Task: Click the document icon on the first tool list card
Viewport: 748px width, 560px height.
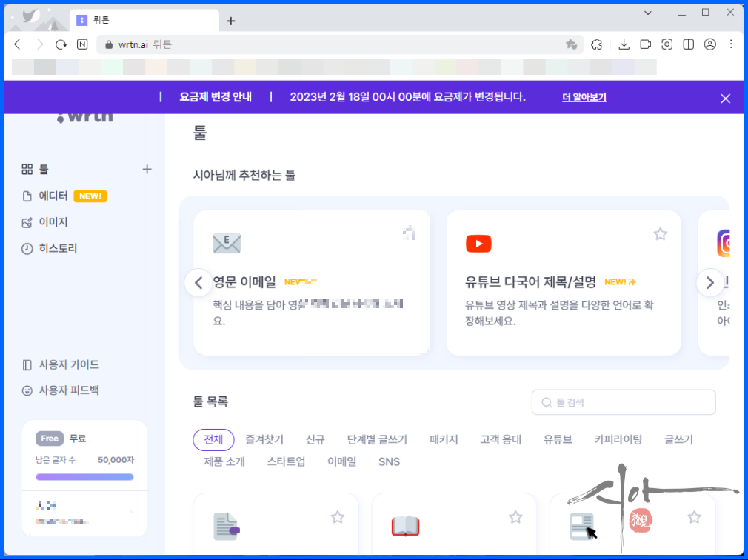Action: [x=227, y=527]
